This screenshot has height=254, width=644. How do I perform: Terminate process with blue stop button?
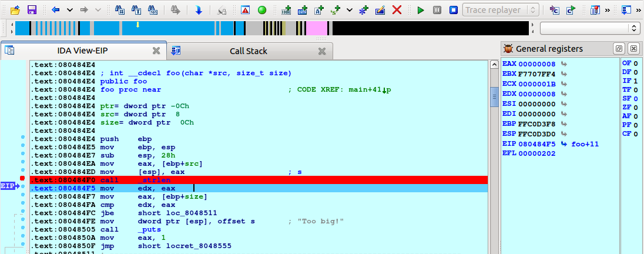[453, 10]
